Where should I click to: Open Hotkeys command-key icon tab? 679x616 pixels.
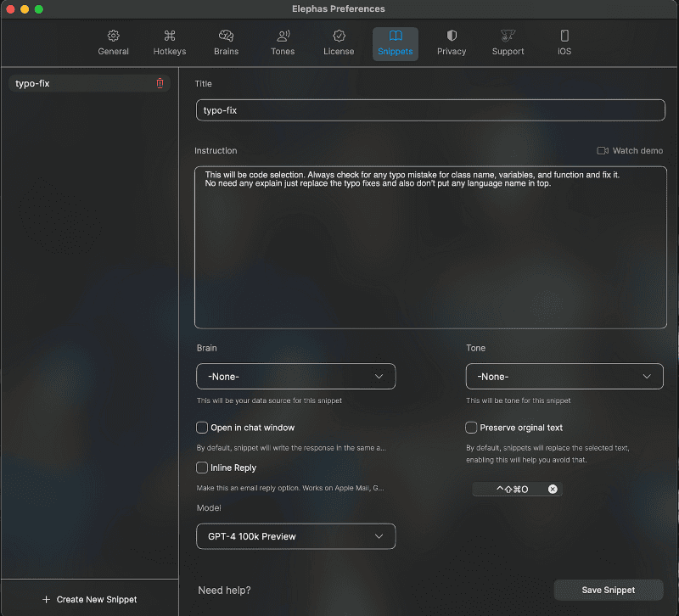[170, 42]
